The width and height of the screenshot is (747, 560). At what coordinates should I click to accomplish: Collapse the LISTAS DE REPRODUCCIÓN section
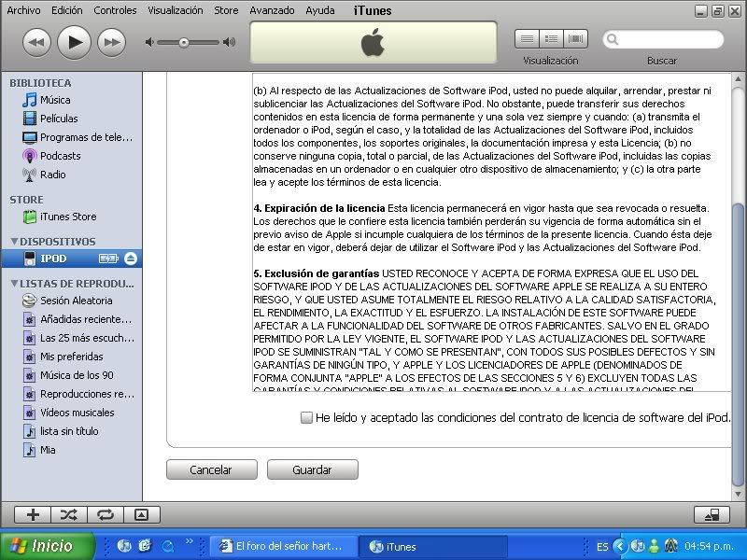14,284
